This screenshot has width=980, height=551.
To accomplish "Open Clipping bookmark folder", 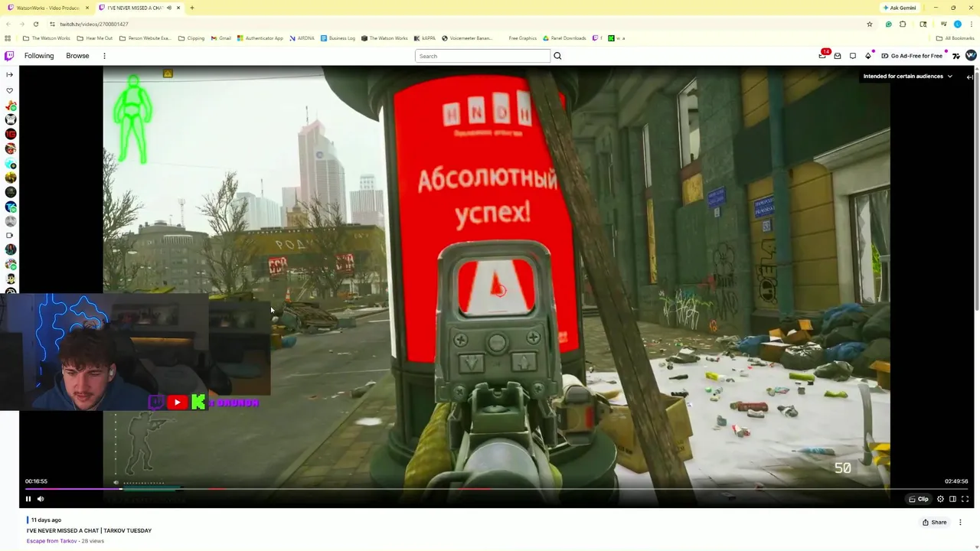I will [191, 38].
